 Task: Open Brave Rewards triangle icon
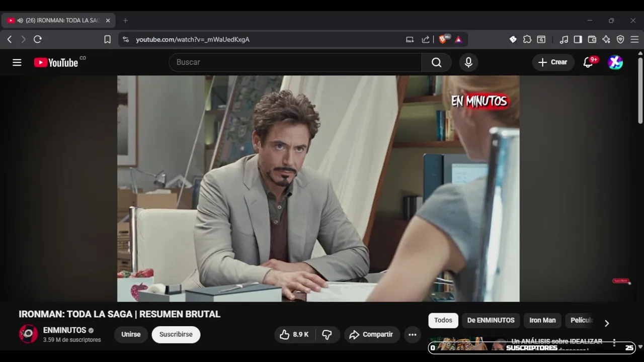click(458, 39)
